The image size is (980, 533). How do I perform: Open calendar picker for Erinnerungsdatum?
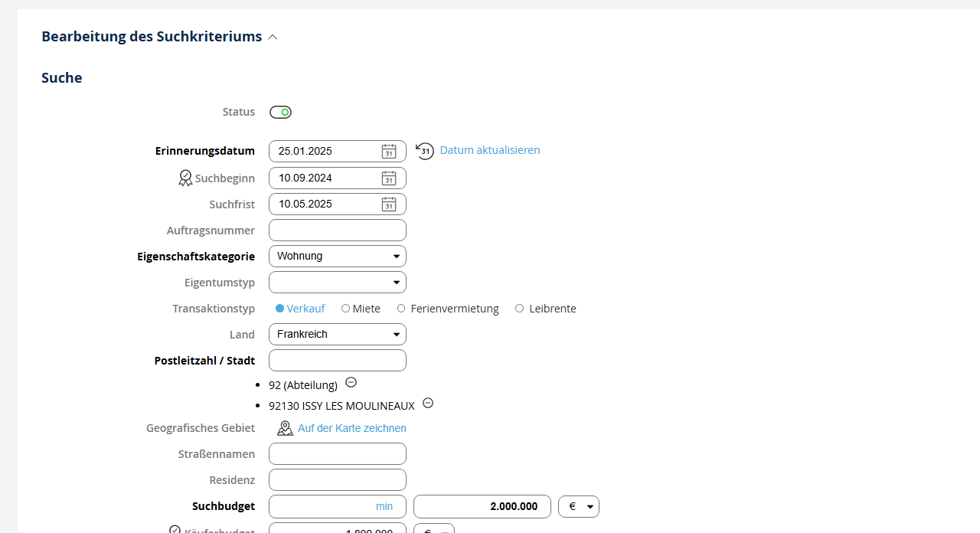[x=389, y=152]
